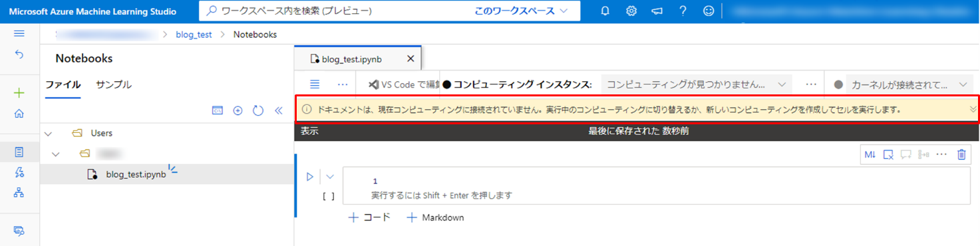Image resolution: width=980 pixels, height=246 pixels.
Task: Open Data icon at sidebar bottom
Action: click(x=19, y=231)
